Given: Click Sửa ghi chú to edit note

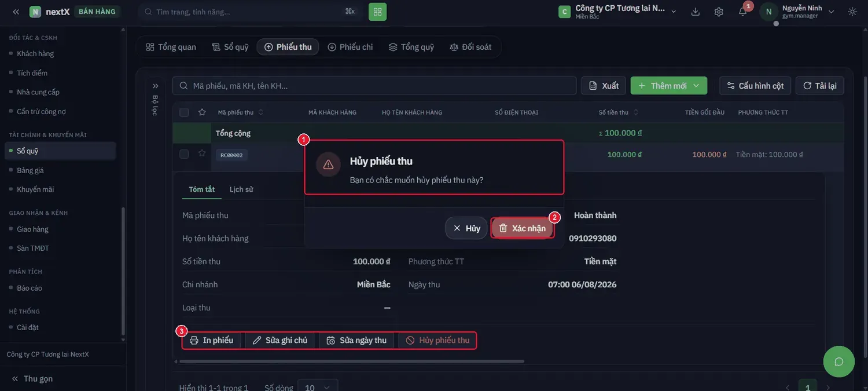Looking at the screenshot, I should [280, 340].
